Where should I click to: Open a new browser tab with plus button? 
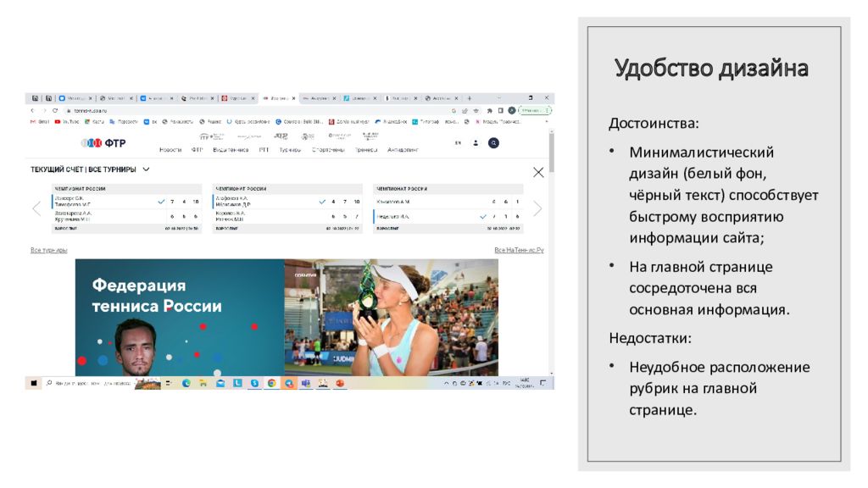click(x=470, y=98)
